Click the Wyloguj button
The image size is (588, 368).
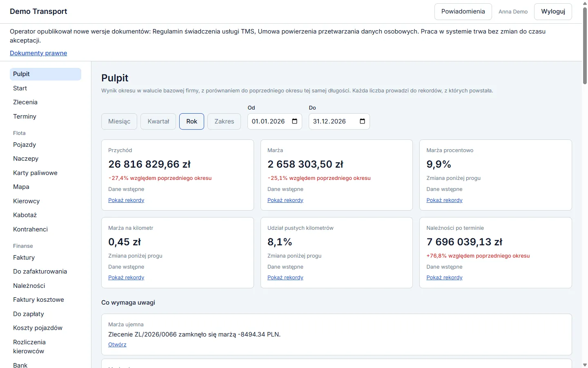553,11
